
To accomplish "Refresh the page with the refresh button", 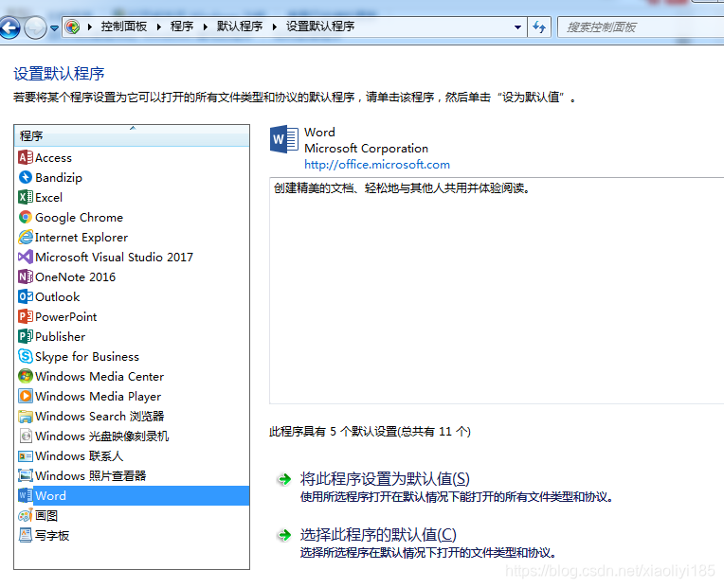I will pos(539,27).
